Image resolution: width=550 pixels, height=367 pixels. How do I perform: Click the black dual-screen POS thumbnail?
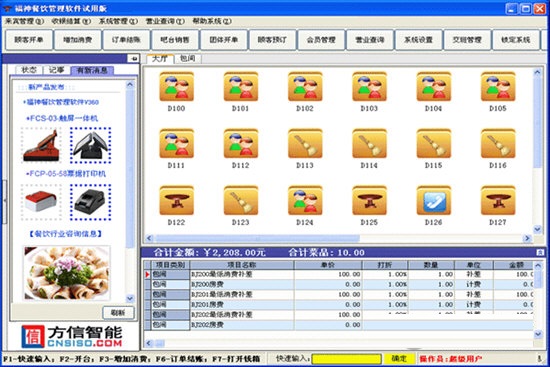pos(90,145)
